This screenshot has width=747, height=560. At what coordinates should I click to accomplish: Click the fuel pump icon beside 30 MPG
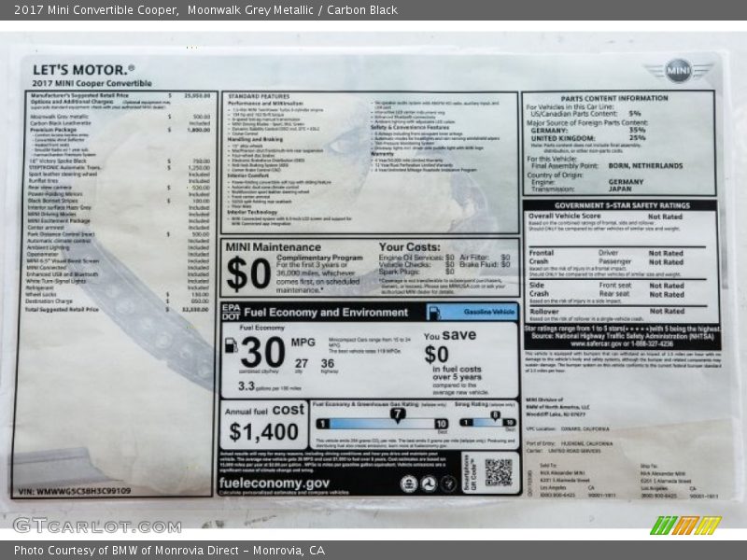[231, 345]
